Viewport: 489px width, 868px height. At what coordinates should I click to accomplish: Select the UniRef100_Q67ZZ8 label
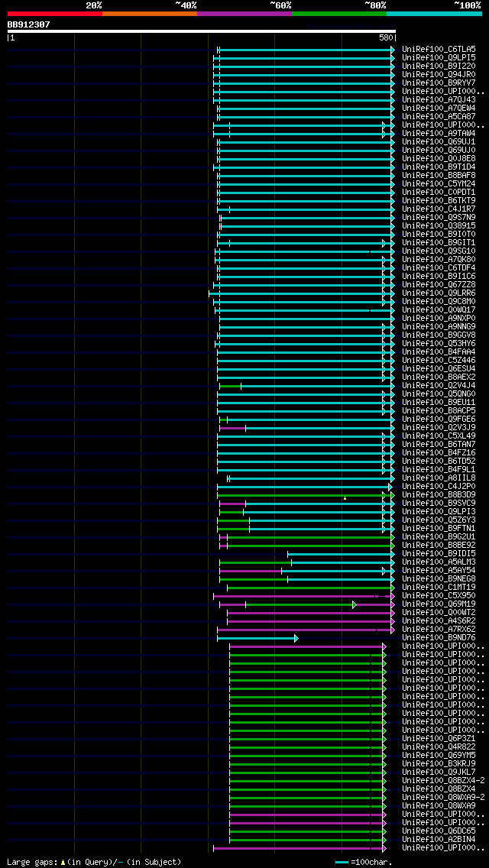click(x=439, y=284)
